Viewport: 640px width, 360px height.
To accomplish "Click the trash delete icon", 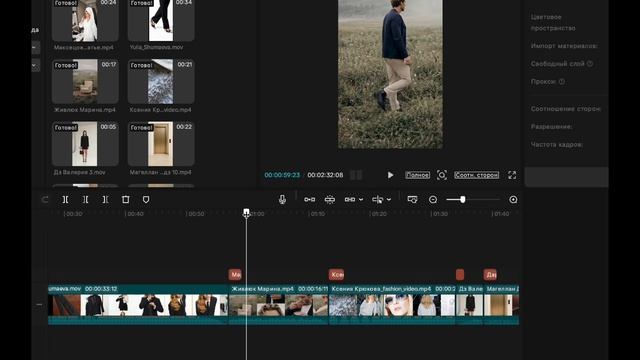I will (x=126, y=200).
